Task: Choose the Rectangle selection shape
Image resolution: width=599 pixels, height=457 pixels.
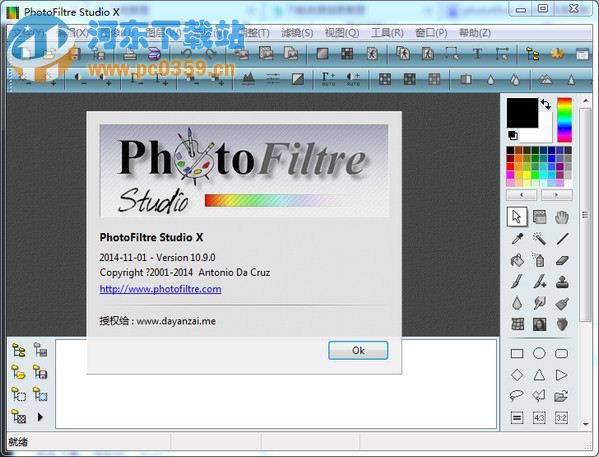Action: pos(517,353)
